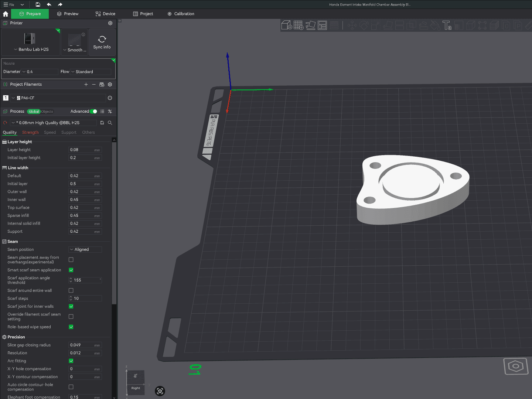Viewport: 532px width, 399px height.
Task: Switch to the Preview tab
Action: (68, 14)
